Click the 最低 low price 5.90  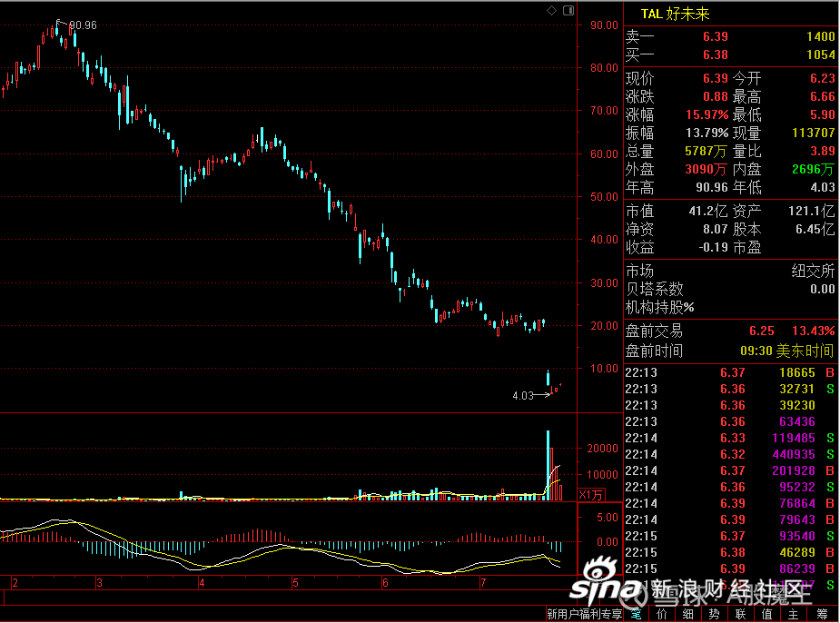pos(823,114)
